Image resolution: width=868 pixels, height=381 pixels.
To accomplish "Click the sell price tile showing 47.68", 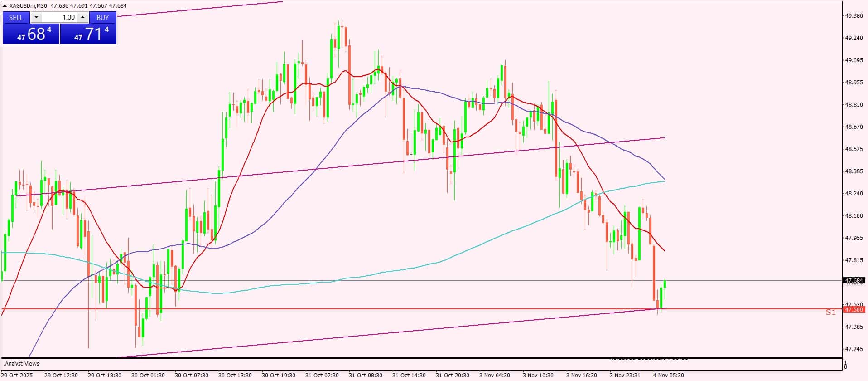I will click(31, 34).
